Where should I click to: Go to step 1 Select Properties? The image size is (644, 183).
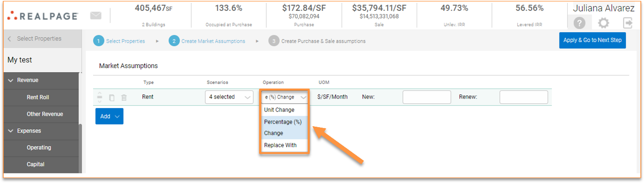click(x=120, y=41)
